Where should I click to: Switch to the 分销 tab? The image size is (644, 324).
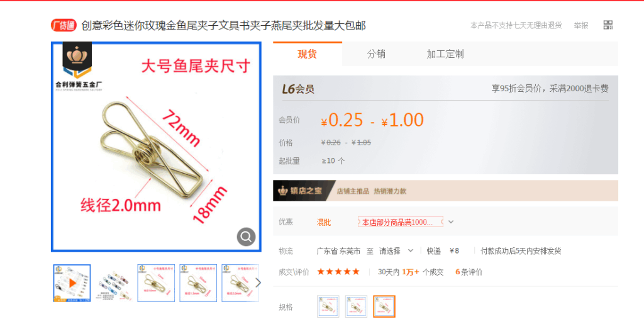tap(376, 54)
